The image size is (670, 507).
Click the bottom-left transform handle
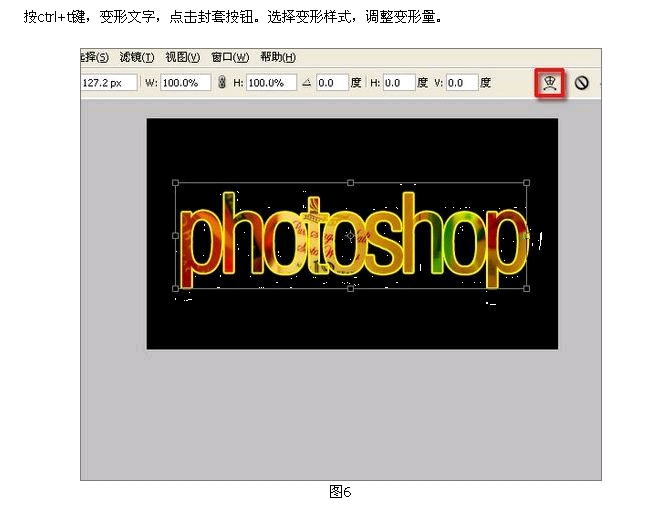point(175,289)
